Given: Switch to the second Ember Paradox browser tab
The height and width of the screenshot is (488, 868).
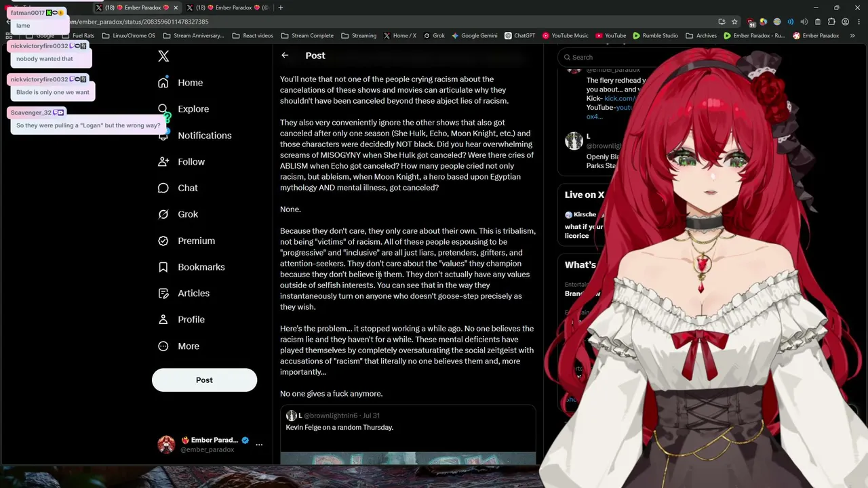Looking at the screenshot, I should 227,7.
